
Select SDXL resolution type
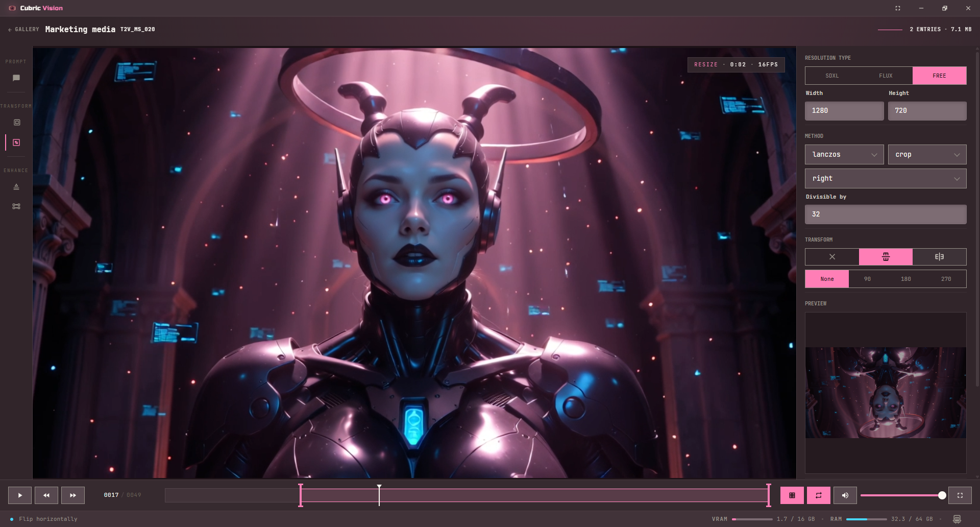832,76
